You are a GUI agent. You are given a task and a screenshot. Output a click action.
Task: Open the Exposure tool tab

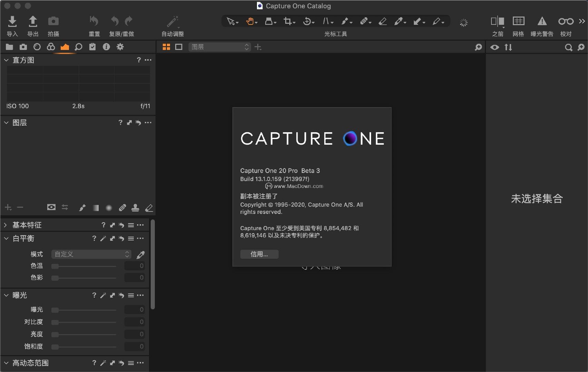click(65, 47)
